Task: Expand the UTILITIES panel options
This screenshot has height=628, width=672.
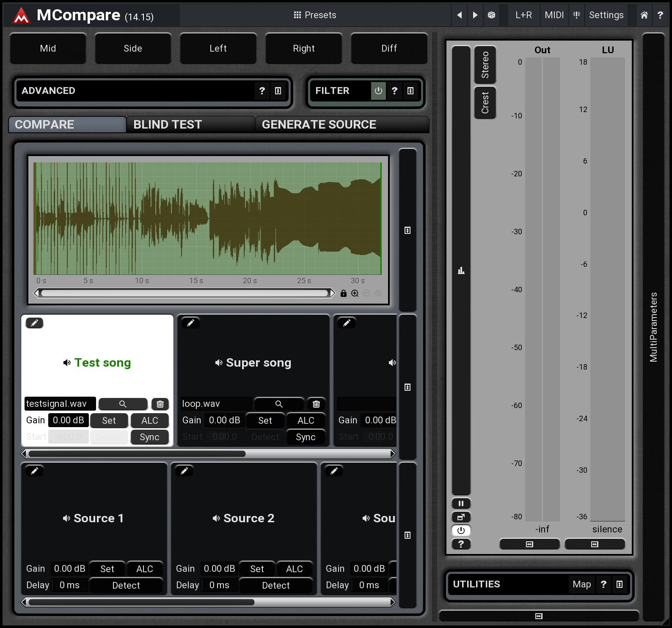Action: [620, 584]
